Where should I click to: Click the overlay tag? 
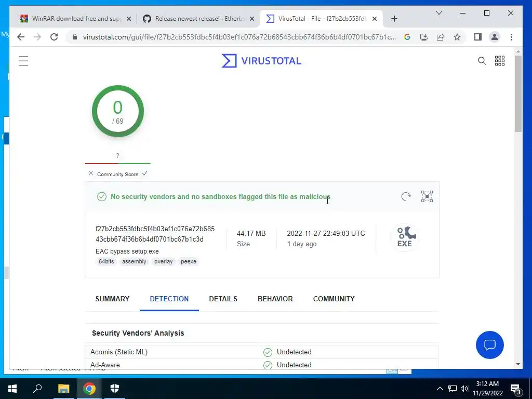pos(163,262)
